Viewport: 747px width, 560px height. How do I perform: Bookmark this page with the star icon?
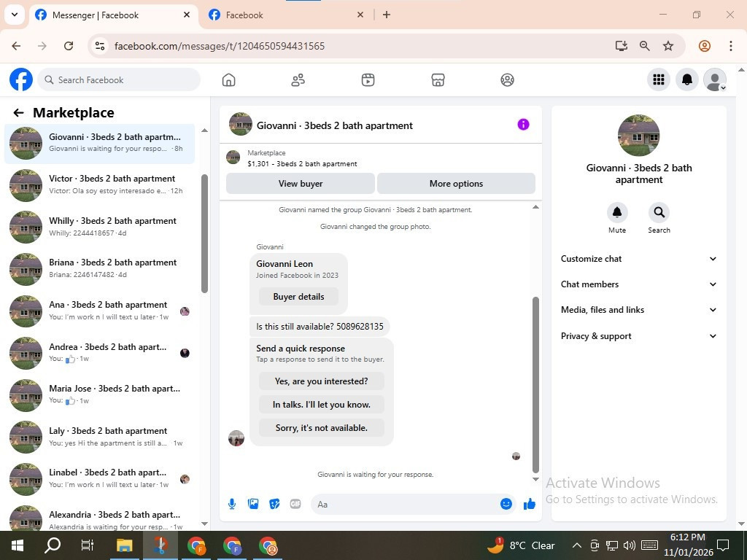[x=668, y=46]
